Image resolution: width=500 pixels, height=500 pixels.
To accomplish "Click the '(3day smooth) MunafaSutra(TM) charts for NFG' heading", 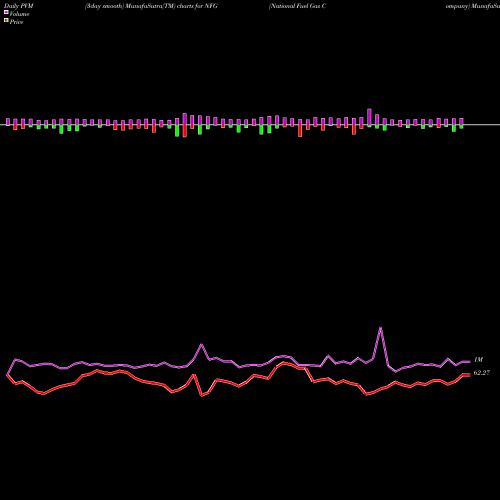I will [151, 6].
